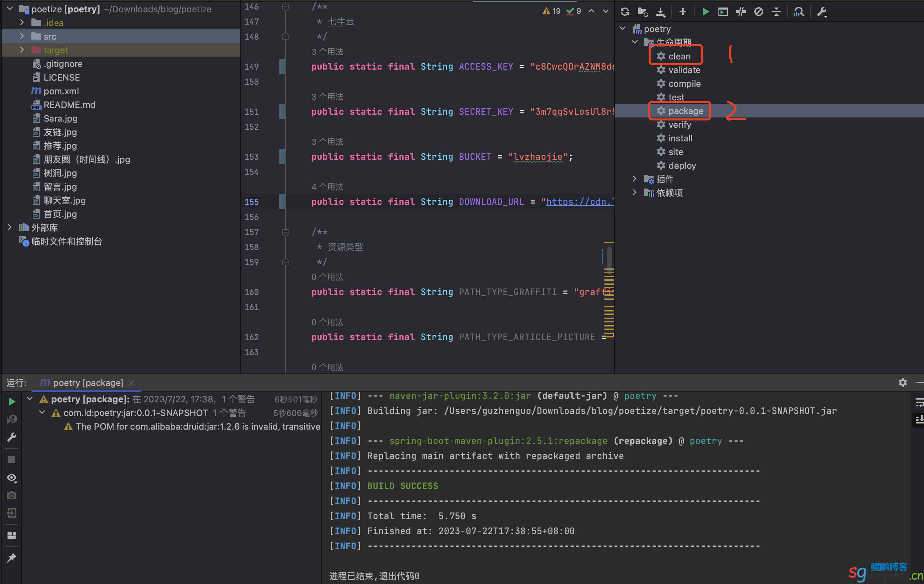
Task: Click the 19 warnings indicator
Action: [x=551, y=11]
